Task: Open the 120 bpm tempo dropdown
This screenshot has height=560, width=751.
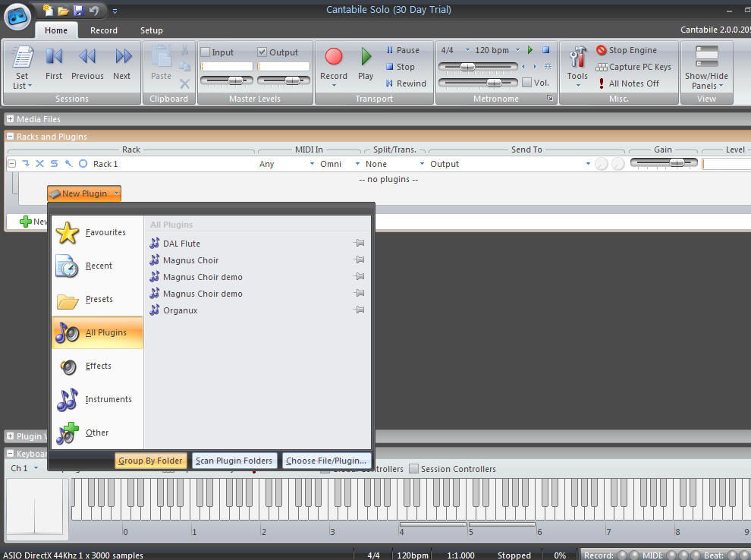Action: (518, 50)
